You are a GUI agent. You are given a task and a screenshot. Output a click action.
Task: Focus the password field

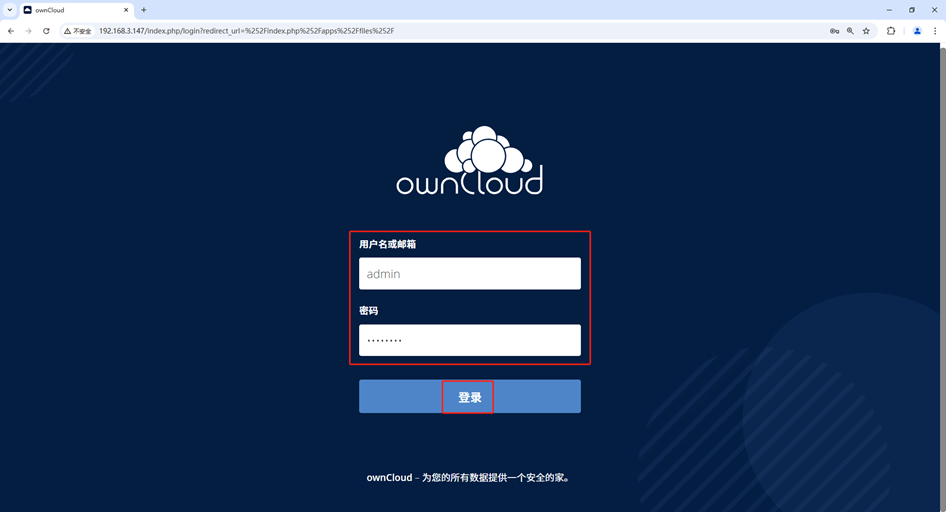470,340
